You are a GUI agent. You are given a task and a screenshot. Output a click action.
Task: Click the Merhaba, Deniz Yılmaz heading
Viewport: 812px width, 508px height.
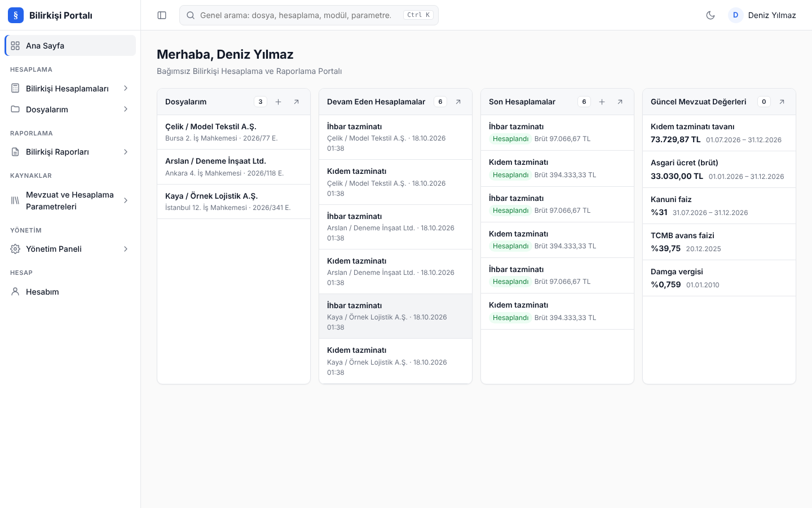tap(225, 54)
